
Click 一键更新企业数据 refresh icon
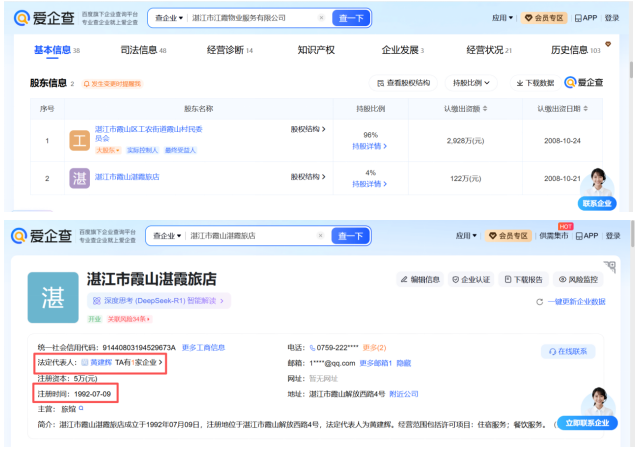tap(540, 301)
